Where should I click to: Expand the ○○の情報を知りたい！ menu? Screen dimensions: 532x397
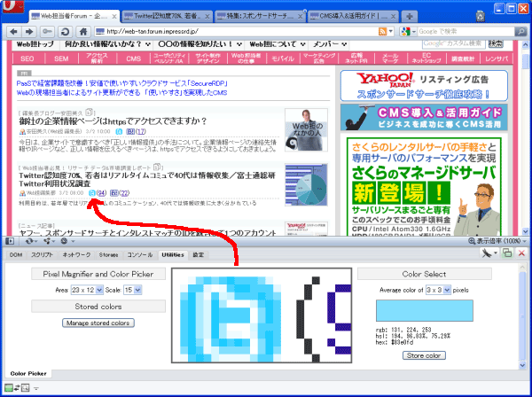pos(200,44)
